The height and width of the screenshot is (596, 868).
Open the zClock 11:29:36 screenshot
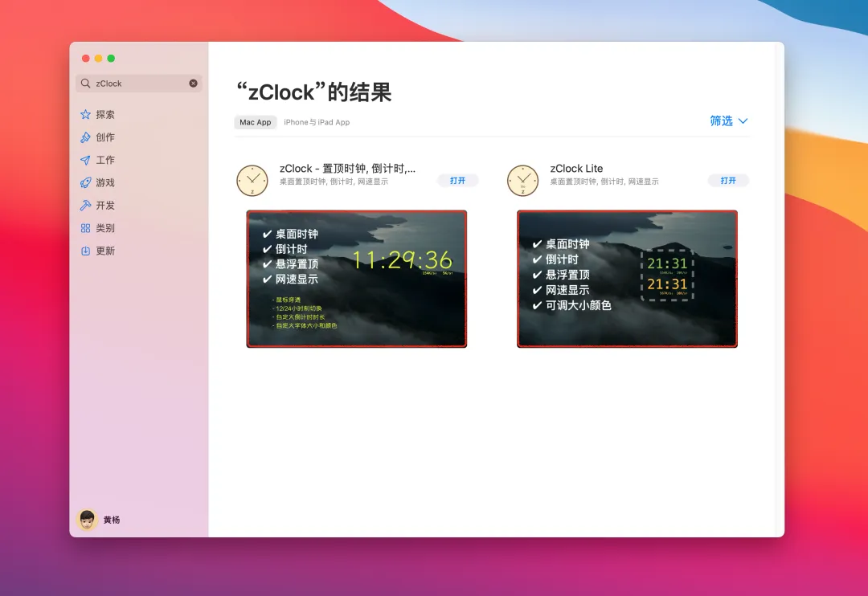pyautogui.click(x=357, y=279)
